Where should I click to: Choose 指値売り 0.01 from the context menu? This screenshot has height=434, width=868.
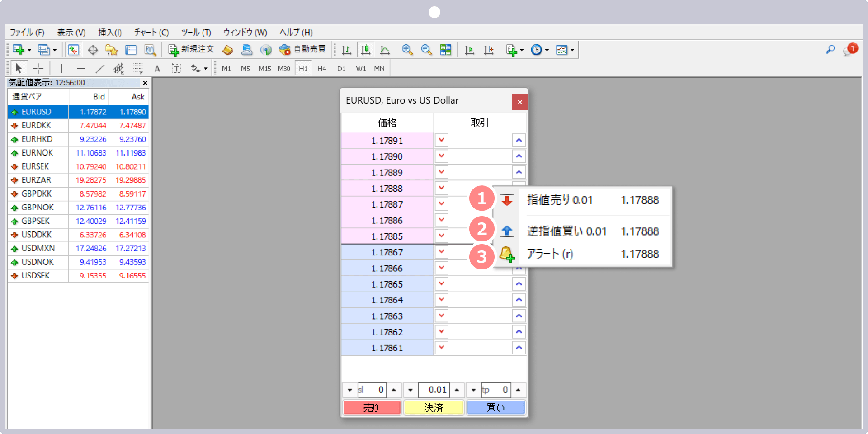559,200
